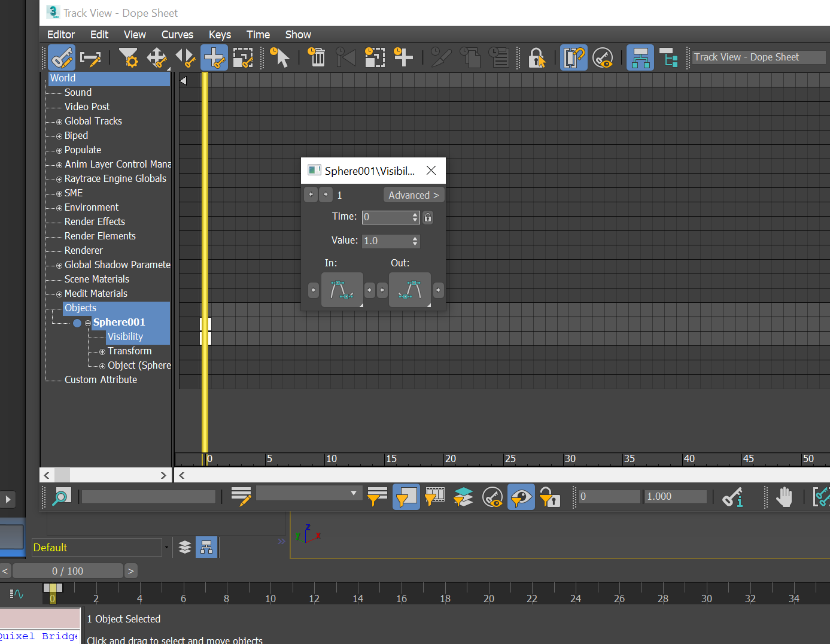This screenshot has width=830, height=644.
Task: Open the Keys menu
Action: click(220, 35)
